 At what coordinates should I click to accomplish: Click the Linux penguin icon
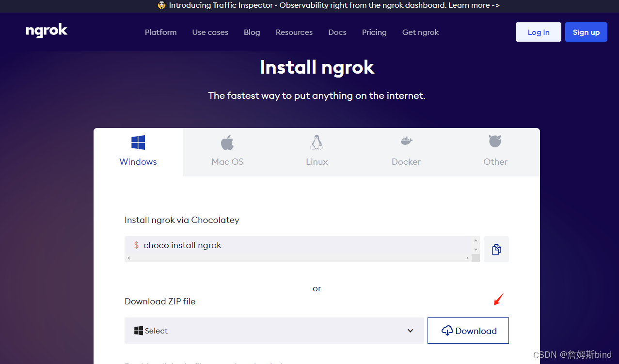[x=317, y=142]
